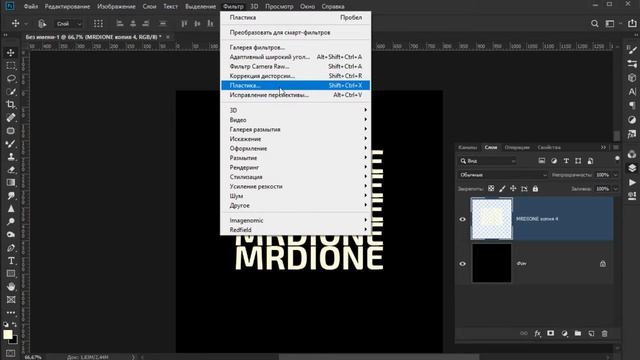Toggle lock transparent pixels icon
The width and height of the screenshot is (640, 360).
coord(491,189)
